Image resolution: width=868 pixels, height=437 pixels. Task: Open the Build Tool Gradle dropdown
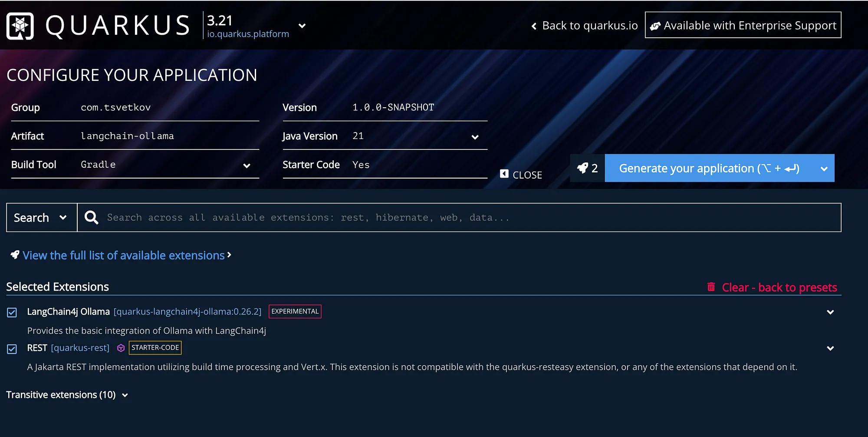pyautogui.click(x=169, y=165)
